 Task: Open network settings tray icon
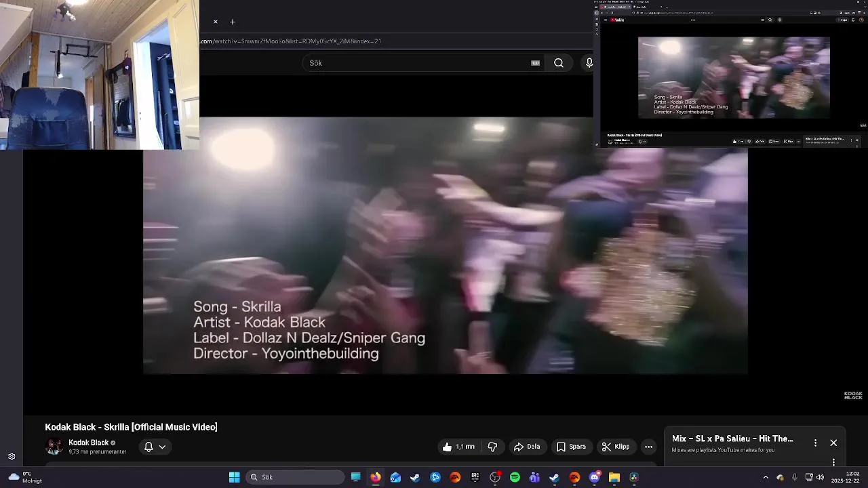(809, 477)
